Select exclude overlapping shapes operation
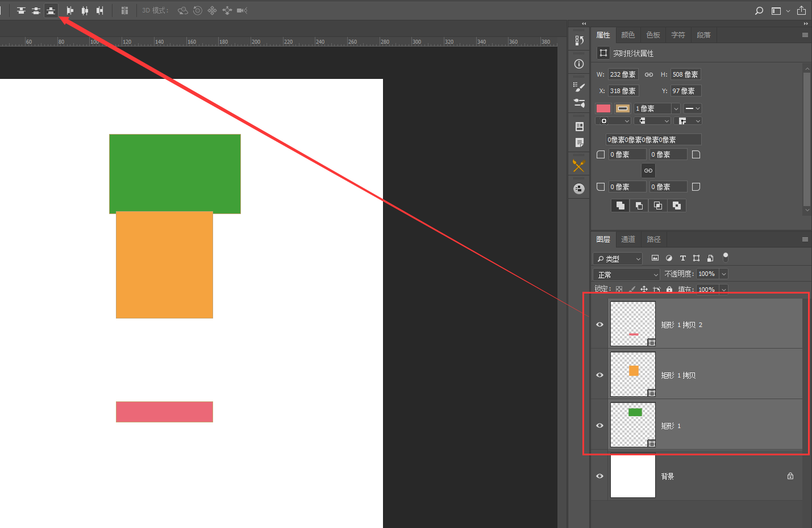 [677, 206]
